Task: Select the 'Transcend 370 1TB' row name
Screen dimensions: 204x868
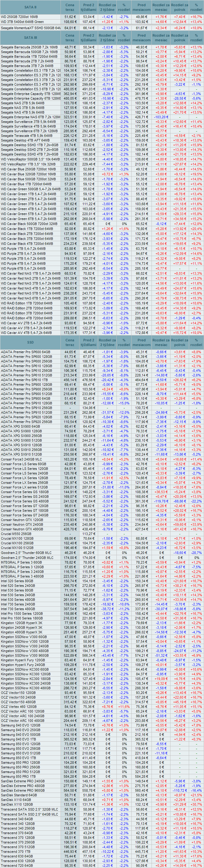Action: click(15, 851)
